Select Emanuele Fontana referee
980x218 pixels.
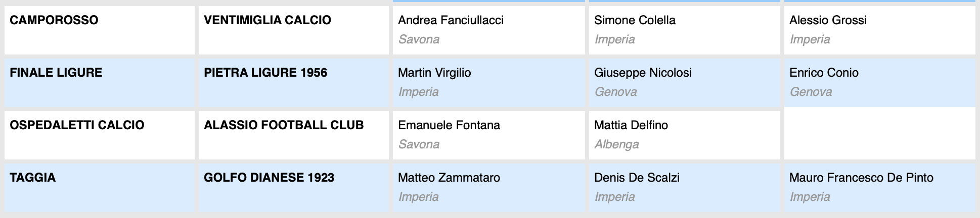449,125
